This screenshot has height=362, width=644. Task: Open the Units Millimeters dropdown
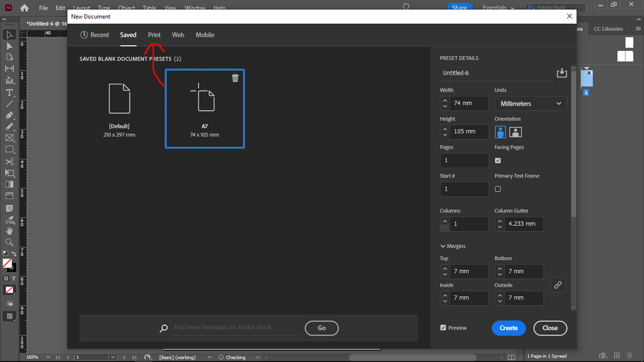click(531, 104)
